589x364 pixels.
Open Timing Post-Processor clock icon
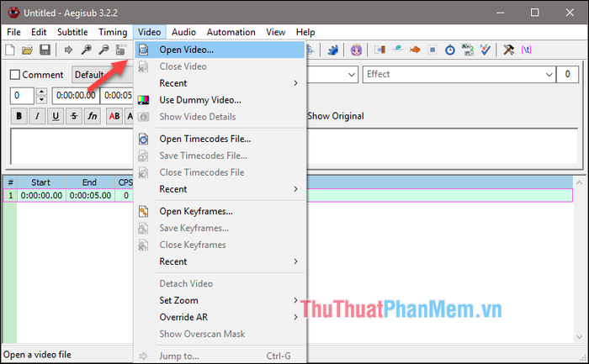click(450, 50)
